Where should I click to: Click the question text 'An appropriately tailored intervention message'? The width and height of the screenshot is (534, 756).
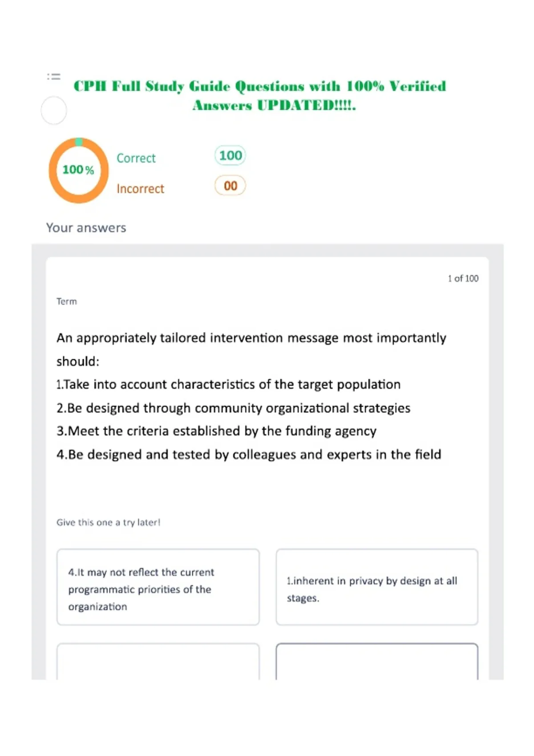[x=251, y=350]
